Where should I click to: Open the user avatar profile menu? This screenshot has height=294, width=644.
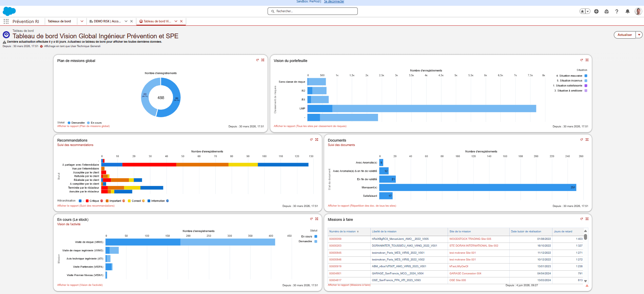coord(638,12)
